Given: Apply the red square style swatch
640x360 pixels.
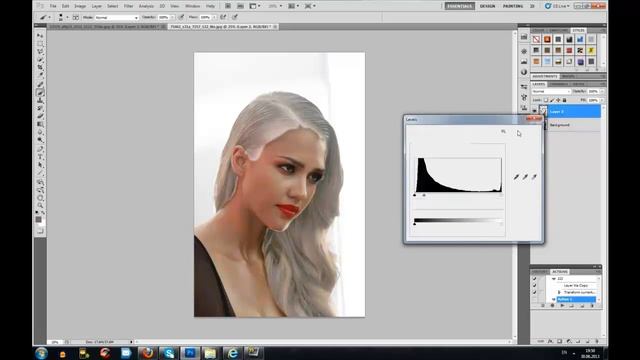Looking at the screenshot, I should (569, 50).
